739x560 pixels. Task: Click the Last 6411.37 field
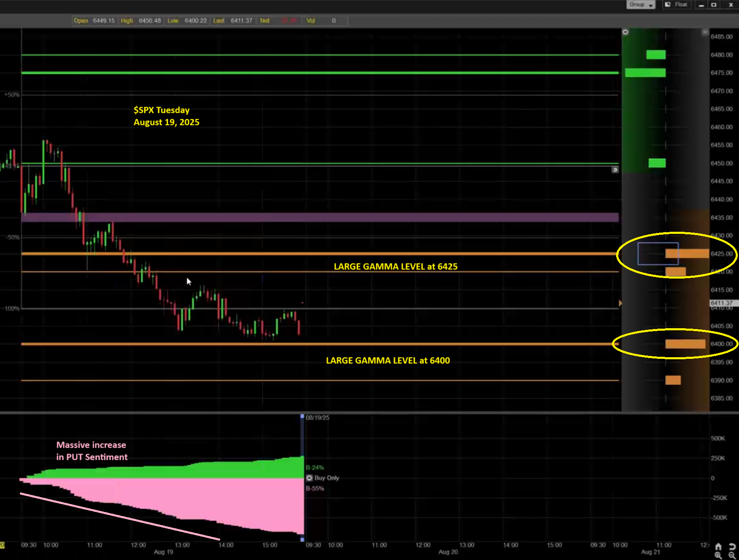233,21
